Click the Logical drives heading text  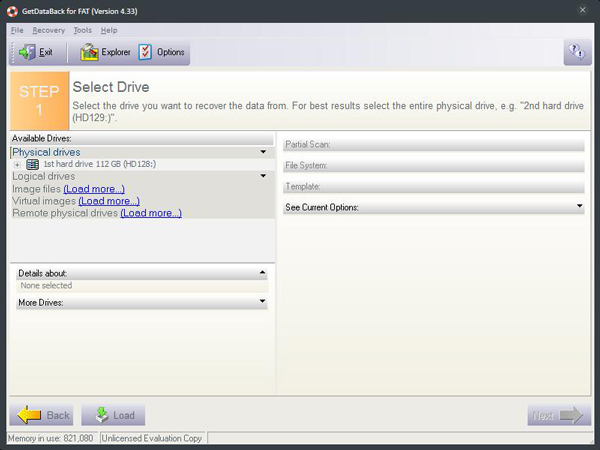(x=44, y=176)
